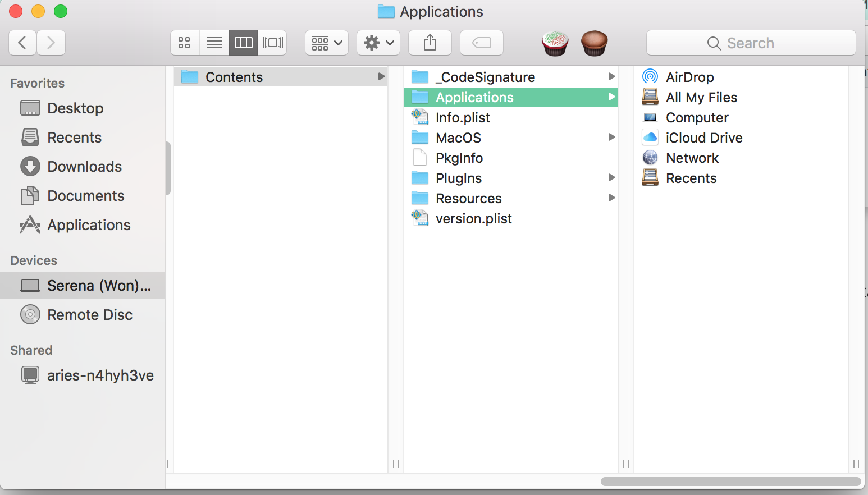Select the PlugIns folder
The height and width of the screenshot is (495, 868).
pos(511,178)
